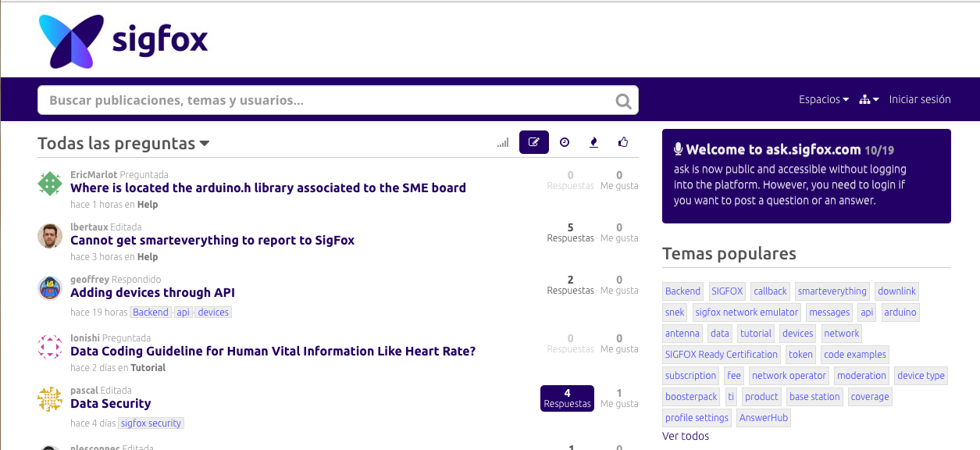
Task: Select 'devices' tag under Adding devices question
Action: 213,312
